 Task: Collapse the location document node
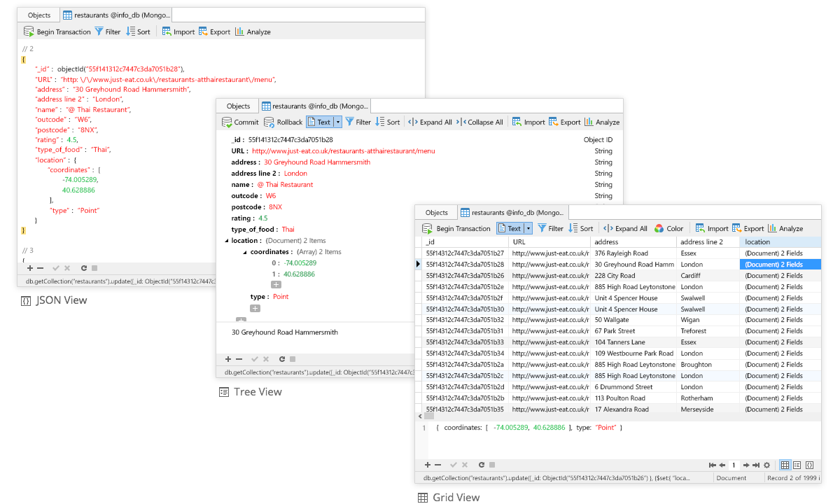(x=227, y=241)
